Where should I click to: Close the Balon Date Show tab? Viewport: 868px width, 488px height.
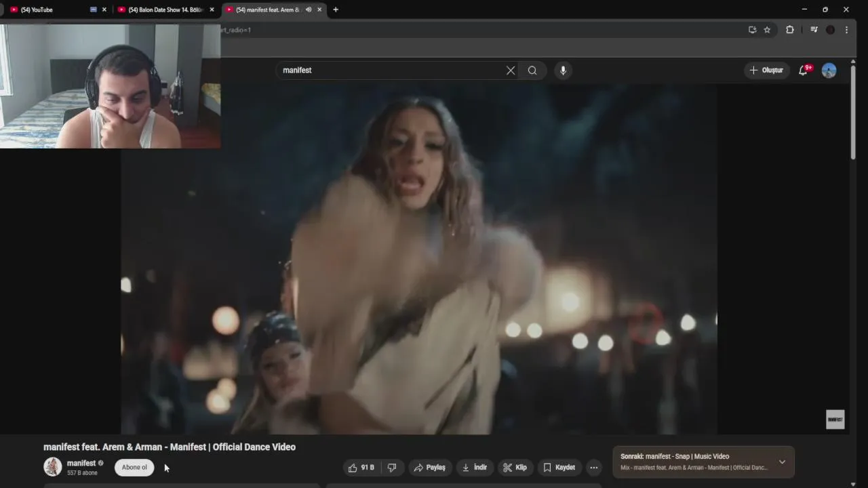(212, 9)
